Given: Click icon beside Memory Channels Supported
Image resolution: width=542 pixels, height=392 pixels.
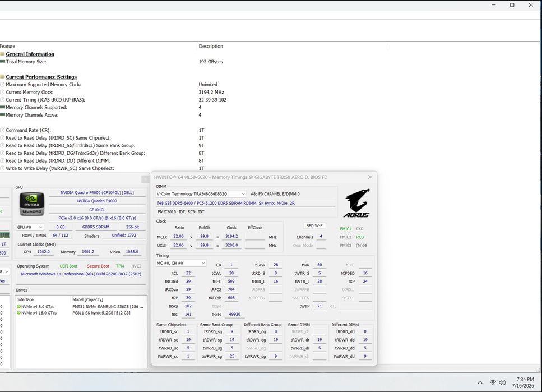Looking at the screenshot, I should click(2, 107).
